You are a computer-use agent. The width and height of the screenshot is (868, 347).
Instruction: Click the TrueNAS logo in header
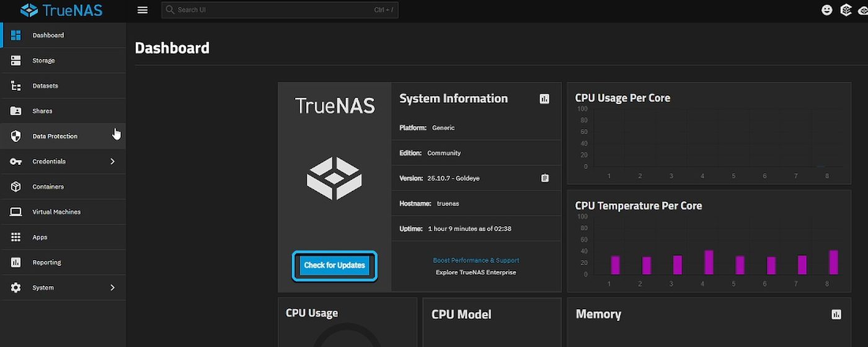[x=61, y=10]
